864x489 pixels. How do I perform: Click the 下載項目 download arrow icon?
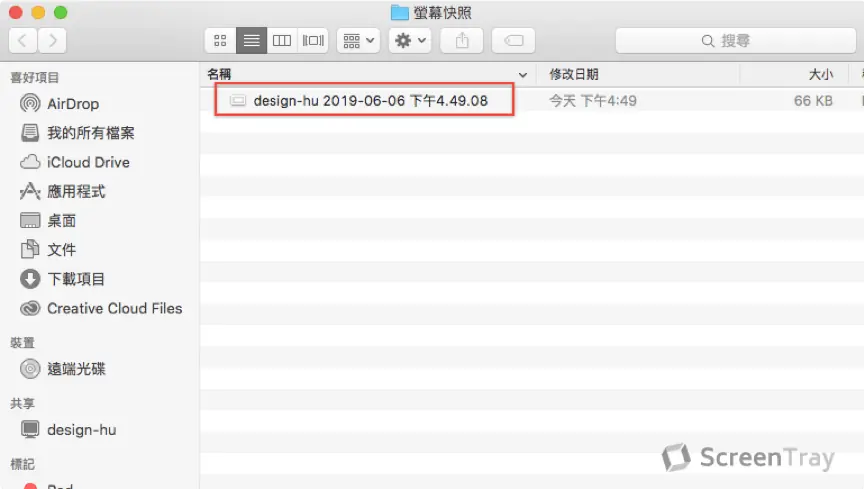point(30,279)
